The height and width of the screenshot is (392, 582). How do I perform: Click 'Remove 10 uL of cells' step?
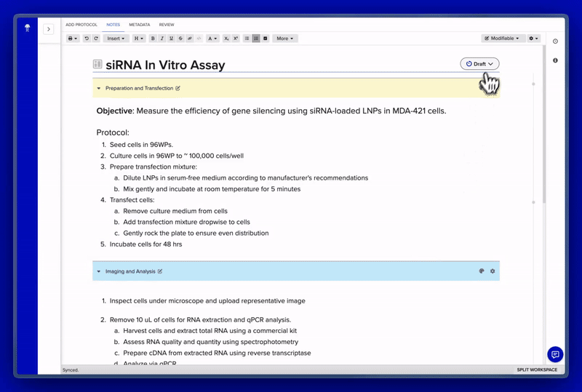pos(201,319)
